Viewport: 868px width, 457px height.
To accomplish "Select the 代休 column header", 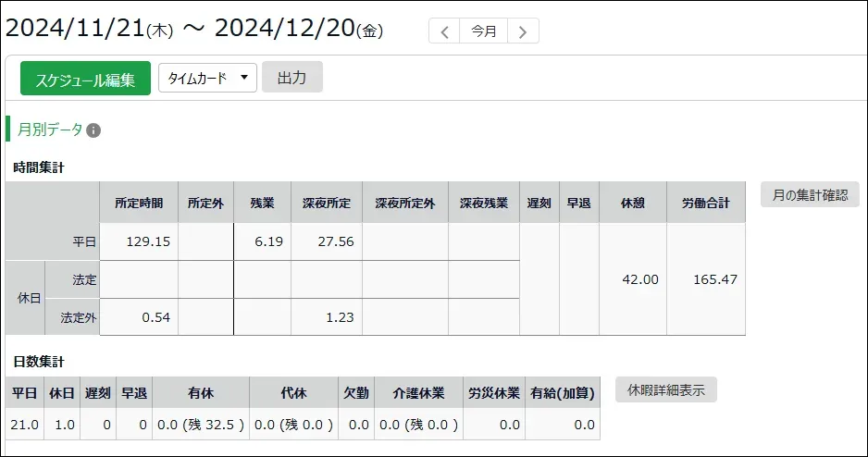I will (x=294, y=393).
